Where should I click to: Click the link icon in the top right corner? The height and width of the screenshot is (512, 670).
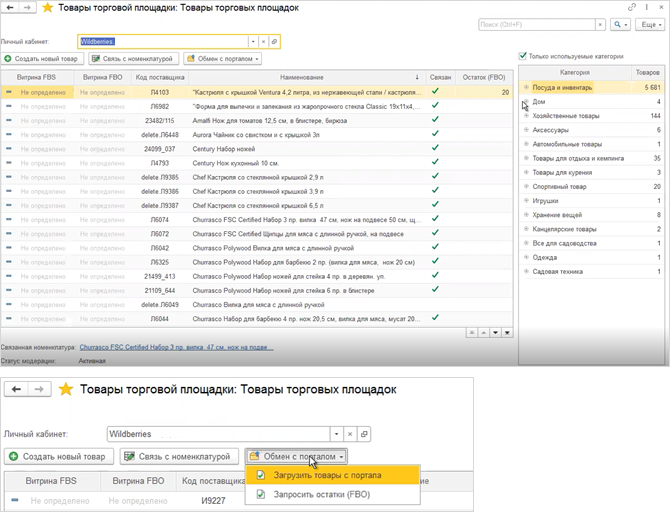[x=632, y=7]
